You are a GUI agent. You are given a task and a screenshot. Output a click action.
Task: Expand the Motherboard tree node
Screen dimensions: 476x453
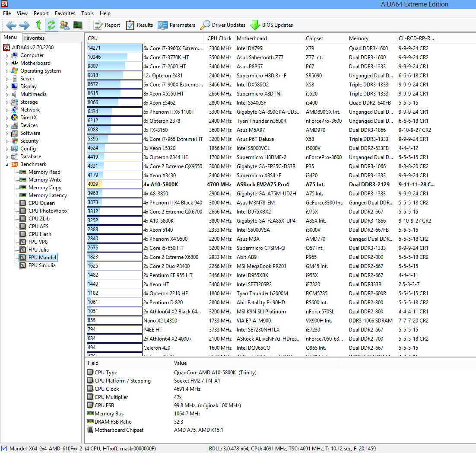[x=7, y=64]
